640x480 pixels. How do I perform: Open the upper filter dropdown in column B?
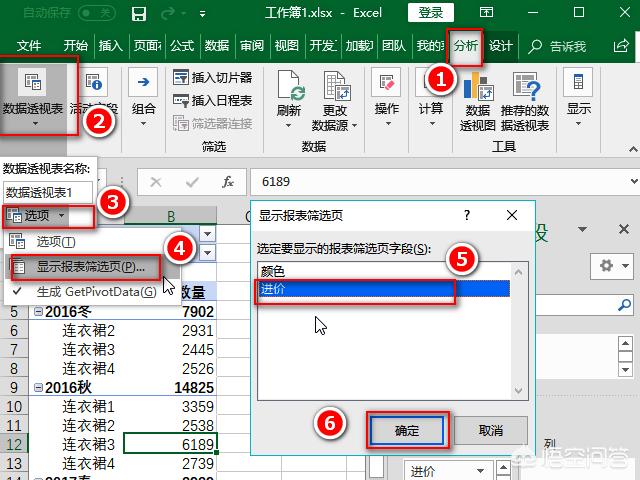coord(207,234)
